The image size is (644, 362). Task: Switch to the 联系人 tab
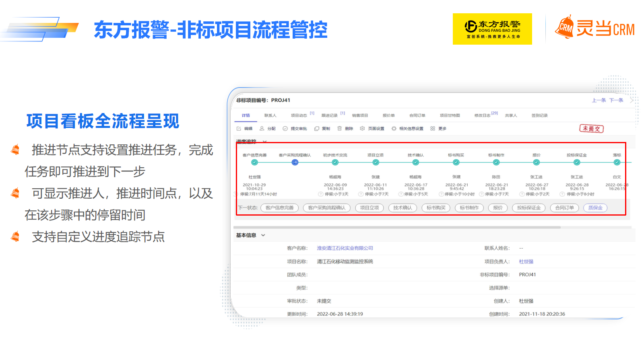coord(270,115)
